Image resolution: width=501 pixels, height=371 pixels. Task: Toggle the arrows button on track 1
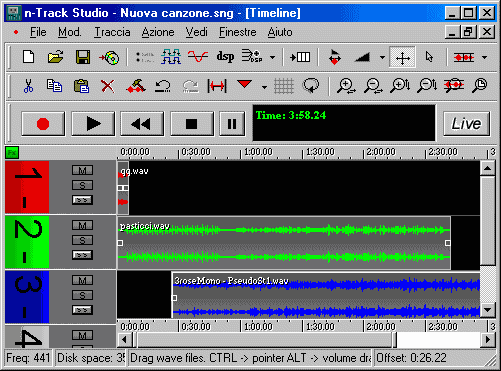[x=82, y=200]
